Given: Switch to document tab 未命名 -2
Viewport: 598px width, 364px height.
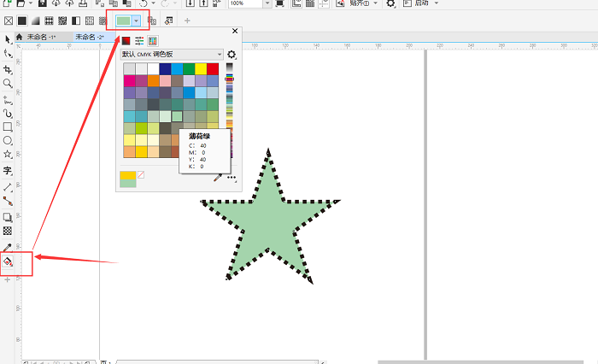Looking at the screenshot, I should [x=89, y=38].
